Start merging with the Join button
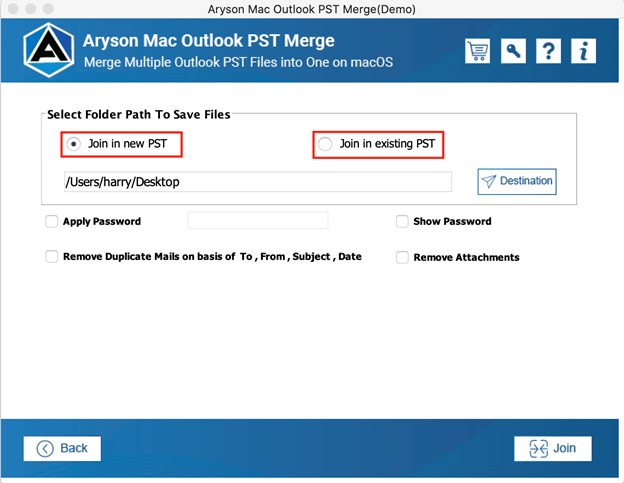Image resolution: width=624 pixels, height=483 pixels. point(552,448)
